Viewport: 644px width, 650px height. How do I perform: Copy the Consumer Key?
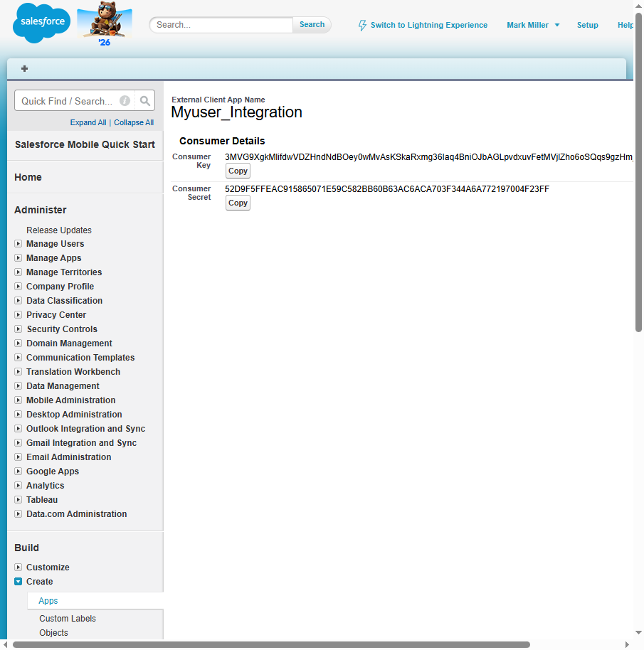238,171
